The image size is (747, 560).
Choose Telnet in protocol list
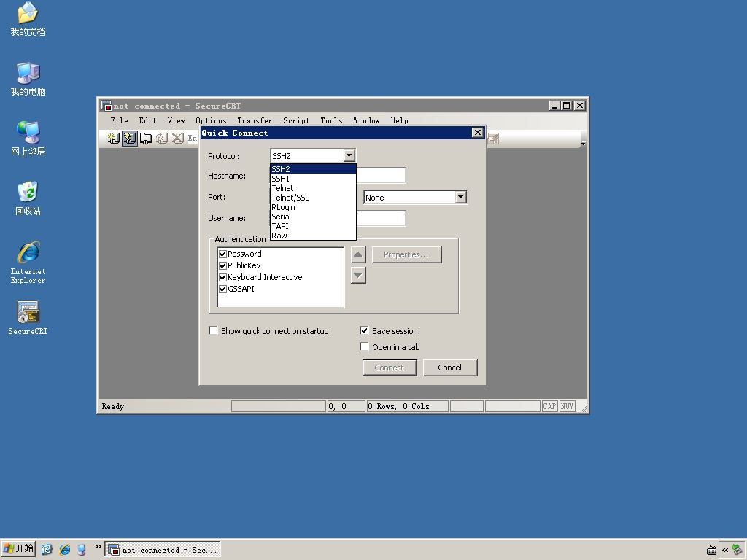tap(313, 188)
